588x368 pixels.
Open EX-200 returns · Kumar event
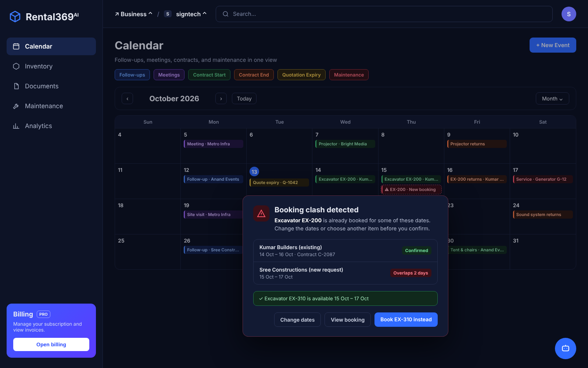pos(477,179)
